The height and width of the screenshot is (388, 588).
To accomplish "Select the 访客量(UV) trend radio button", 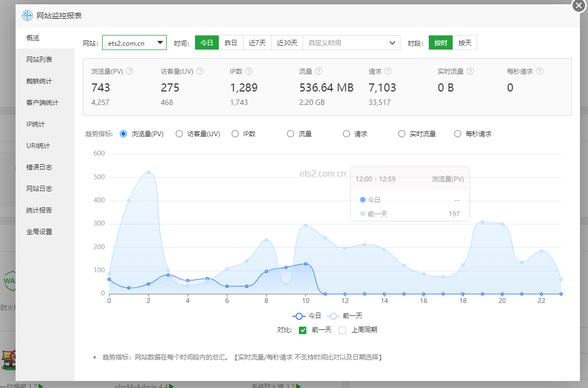I will (180, 133).
